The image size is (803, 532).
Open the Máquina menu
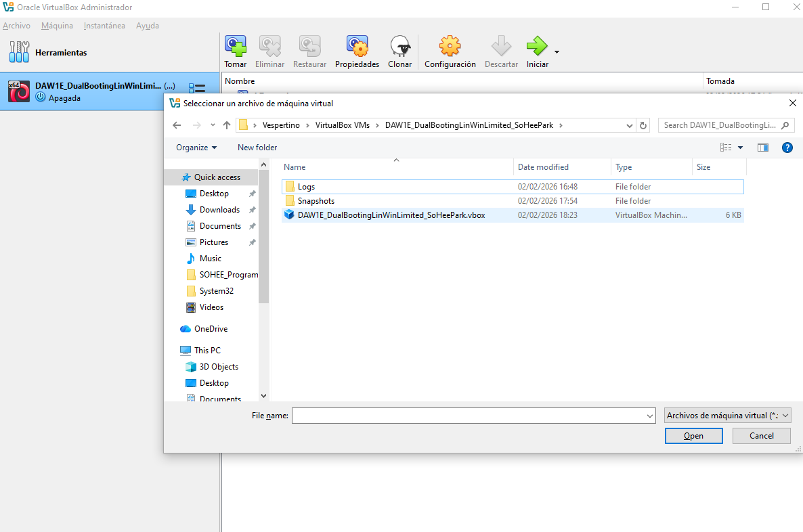57,26
